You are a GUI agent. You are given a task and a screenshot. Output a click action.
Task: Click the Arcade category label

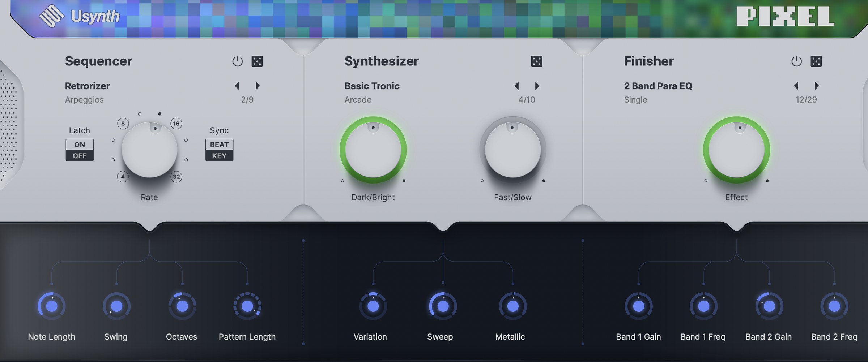(x=358, y=100)
